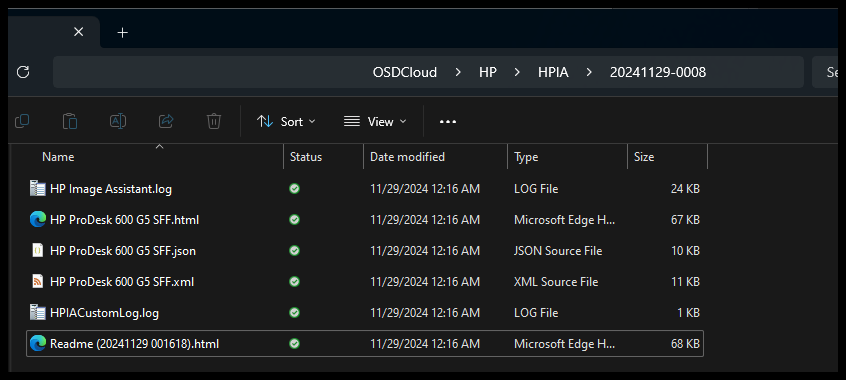Click the Rename toolbar icon
The height and width of the screenshot is (380, 846).
click(x=118, y=121)
